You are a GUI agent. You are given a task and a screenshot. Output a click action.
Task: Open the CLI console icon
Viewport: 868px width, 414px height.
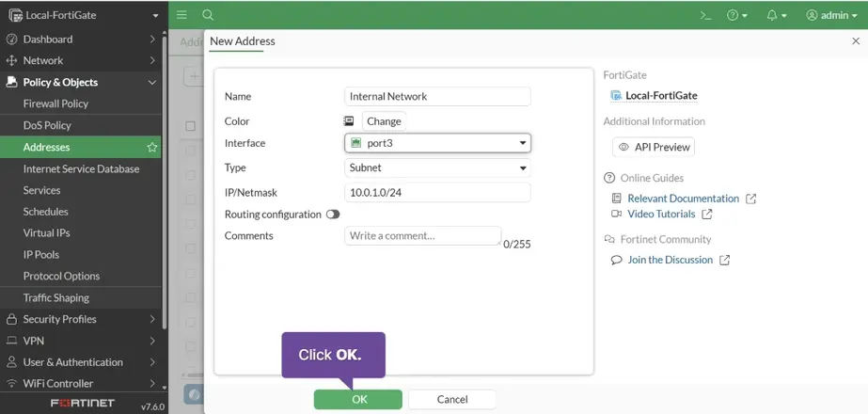pos(705,15)
